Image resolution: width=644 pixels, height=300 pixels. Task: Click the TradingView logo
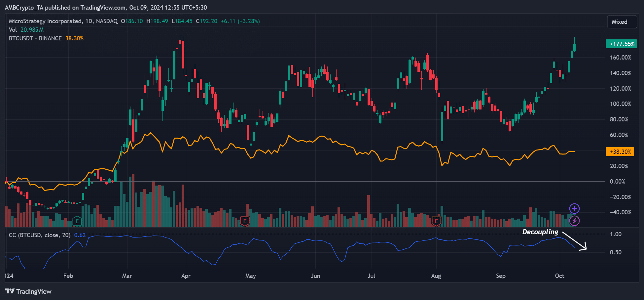[x=28, y=291]
